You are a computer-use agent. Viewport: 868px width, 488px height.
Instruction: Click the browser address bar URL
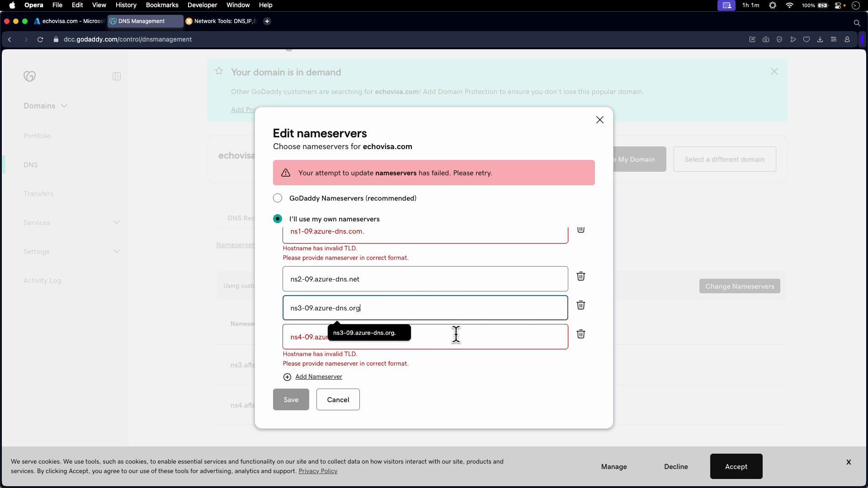[x=127, y=39]
